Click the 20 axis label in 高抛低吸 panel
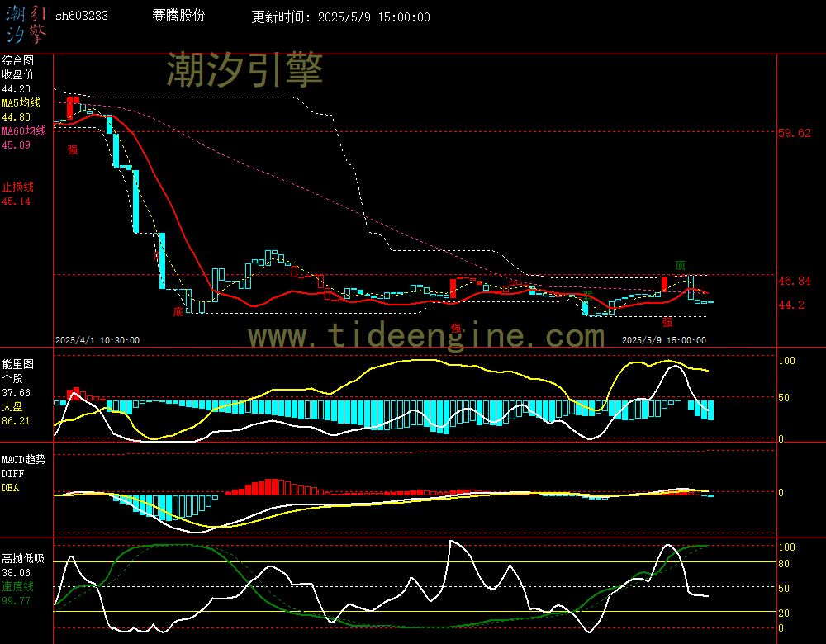This screenshot has width=826, height=644. 784,613
